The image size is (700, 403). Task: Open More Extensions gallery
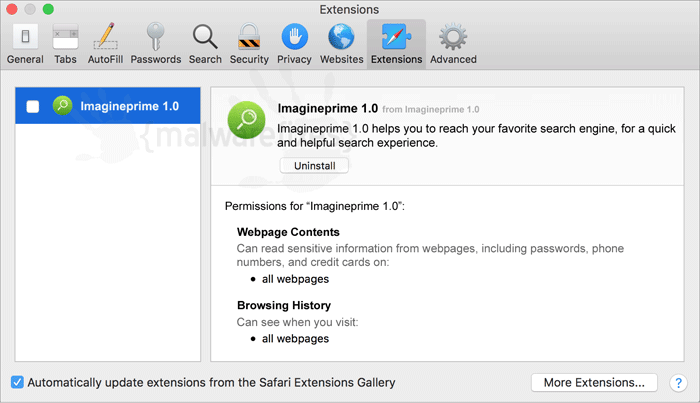(x=594, y=382)
